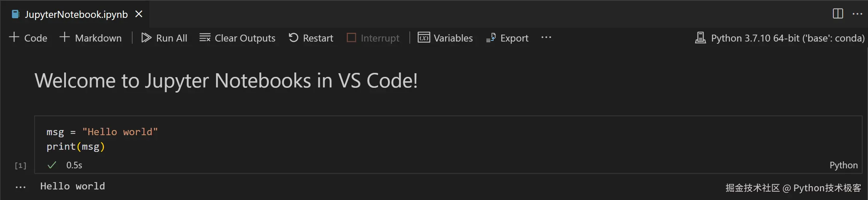This screenshot has height=200, width=868.
Task: Click the Clear Outputs label
Action: coord(245,38)
